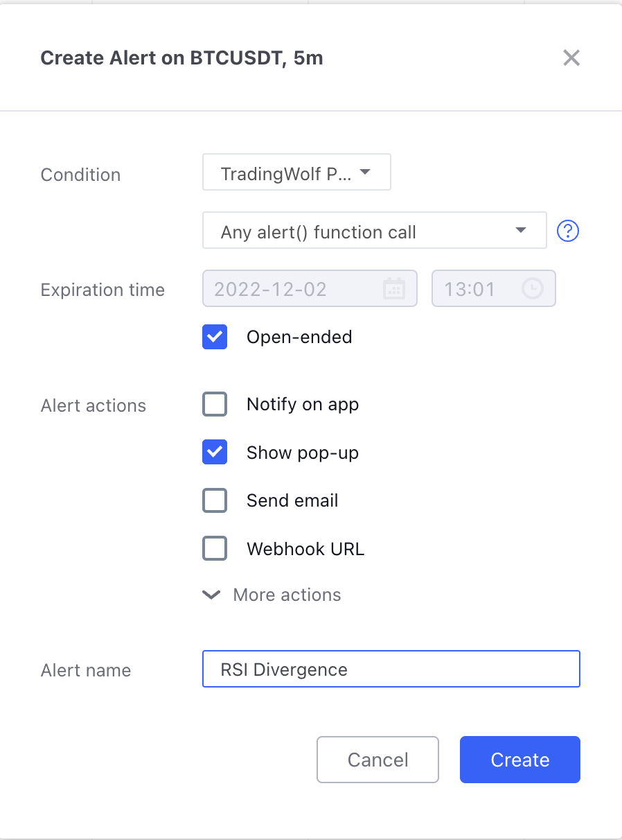This screenshot has height=840, width=622.
Task: Click the Cancel button
Action: point(377,760)
